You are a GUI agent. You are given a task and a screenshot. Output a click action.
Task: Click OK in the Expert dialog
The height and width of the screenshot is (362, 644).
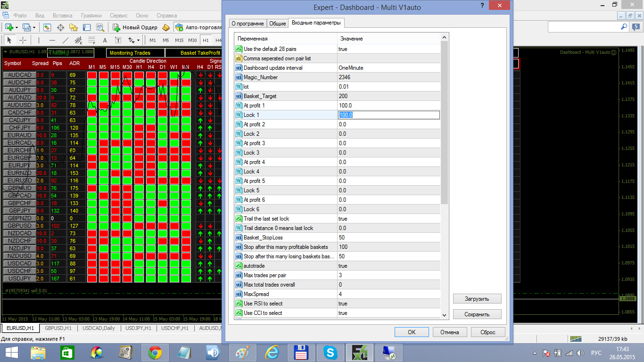pos(412,332)
